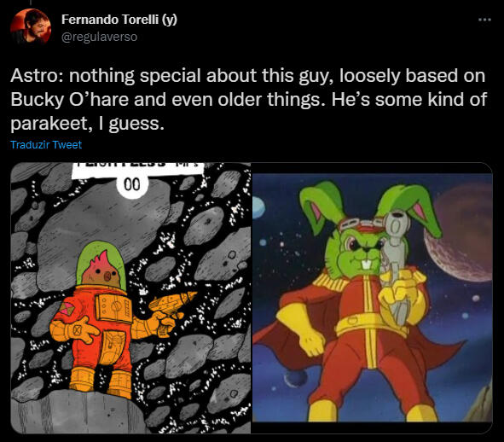
Task: Click the tweet text about Astro
Action: (248, 99)
